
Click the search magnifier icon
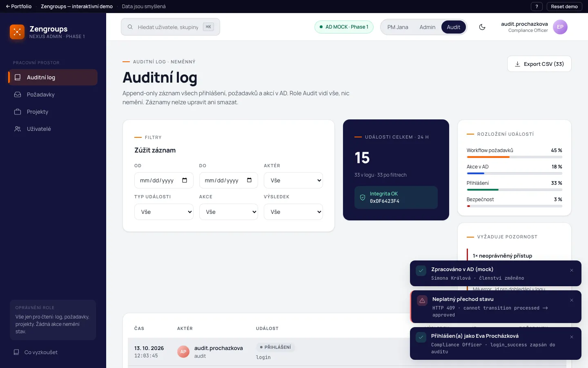point(130,27)
